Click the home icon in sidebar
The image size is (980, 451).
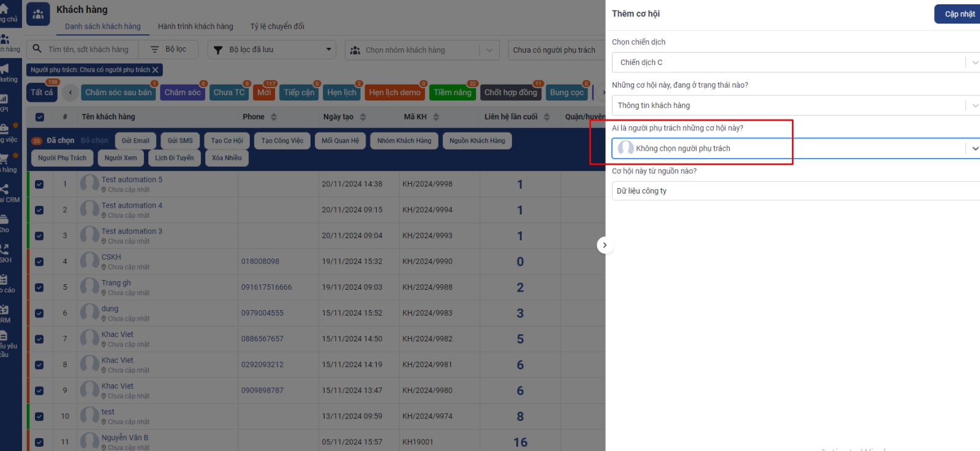[4, 9]
